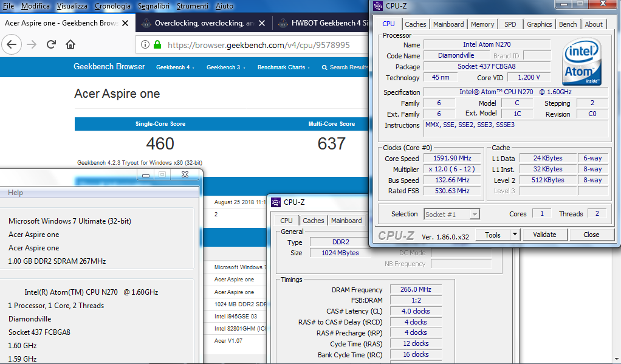
Task: Click the CPU-Z icon in main window title bar
Action: [378, 6]
